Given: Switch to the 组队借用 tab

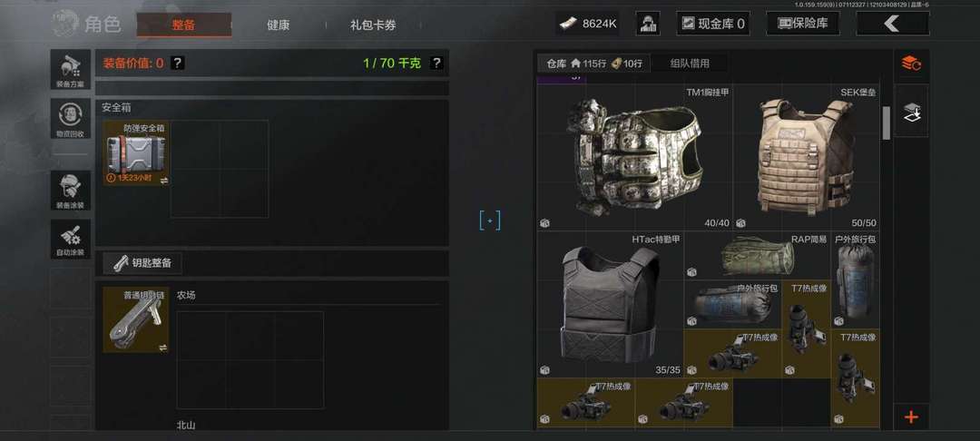Looking at the screenshot, I should 690,64.
